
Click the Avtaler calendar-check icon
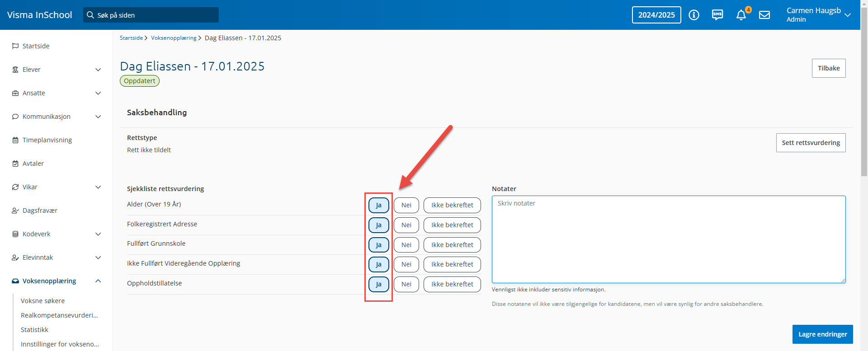point(15,164)
